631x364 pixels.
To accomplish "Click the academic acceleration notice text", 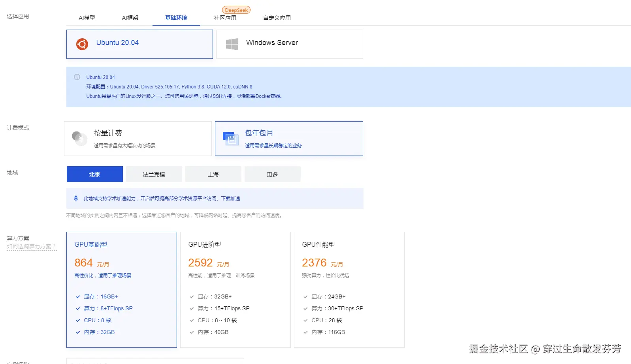I will (x=162, y=199).
